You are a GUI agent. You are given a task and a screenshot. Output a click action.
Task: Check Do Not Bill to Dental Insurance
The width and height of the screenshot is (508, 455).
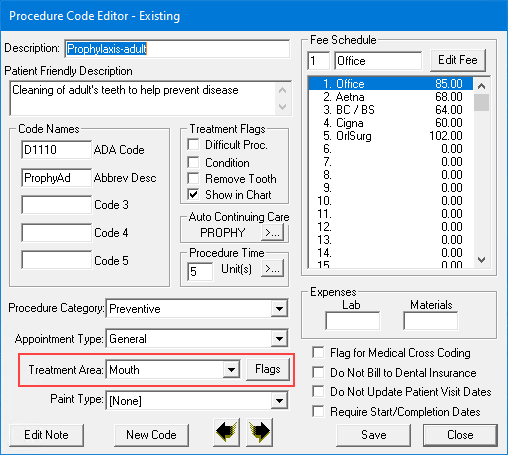click(x=318, y=372)
